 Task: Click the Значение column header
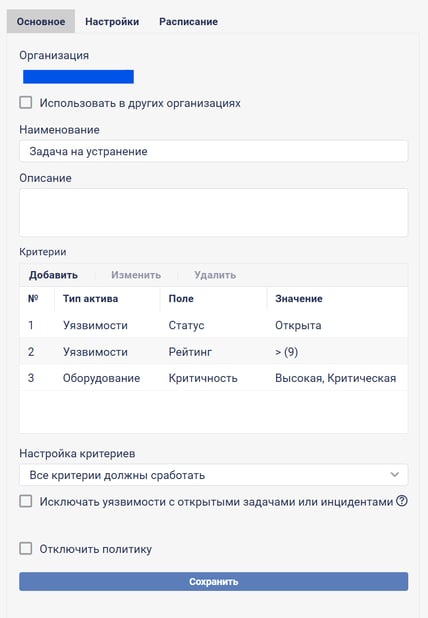(299, 298)
